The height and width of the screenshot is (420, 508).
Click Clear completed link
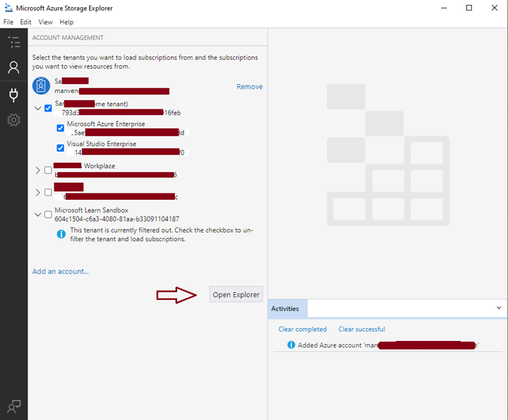point(302,329)
